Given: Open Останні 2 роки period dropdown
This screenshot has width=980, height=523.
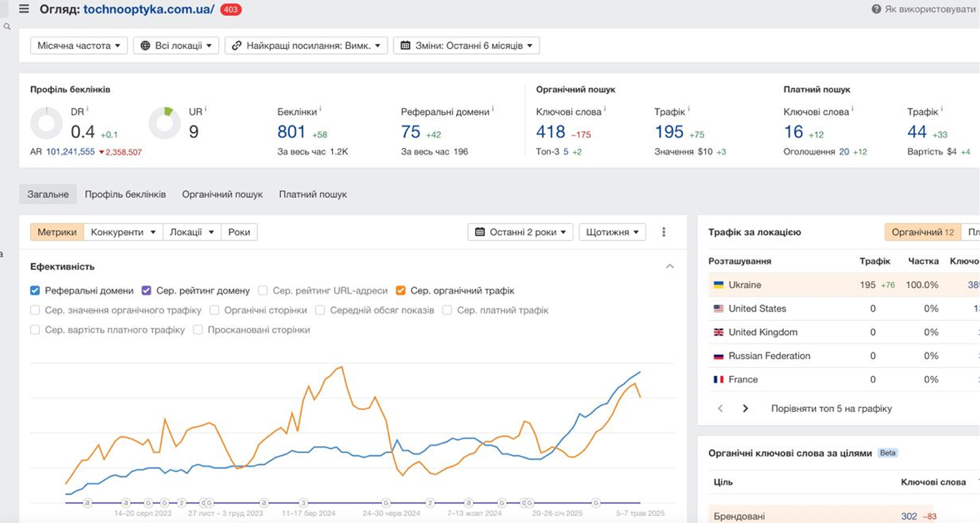Looking at the screenshot, I should [x=520, y=232].
